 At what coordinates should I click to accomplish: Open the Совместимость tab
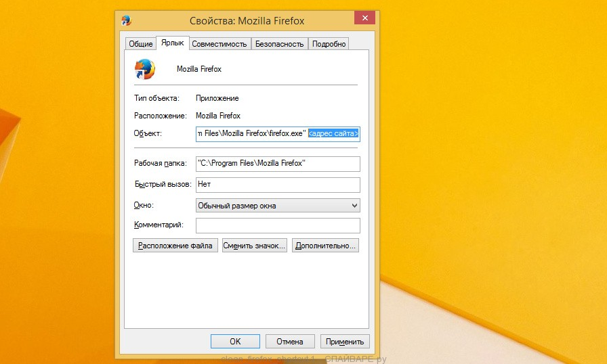pos(219,44)
